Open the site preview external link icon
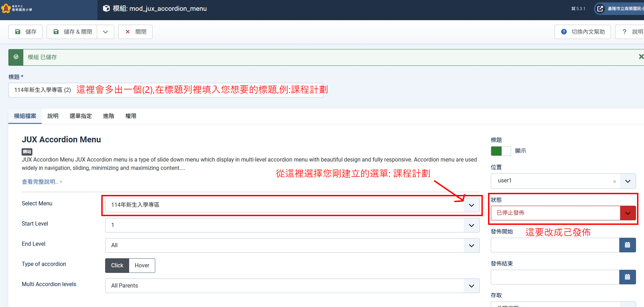The height and width of the screenshot is (307, 644). pyautogui.click(x=600, y=9)
